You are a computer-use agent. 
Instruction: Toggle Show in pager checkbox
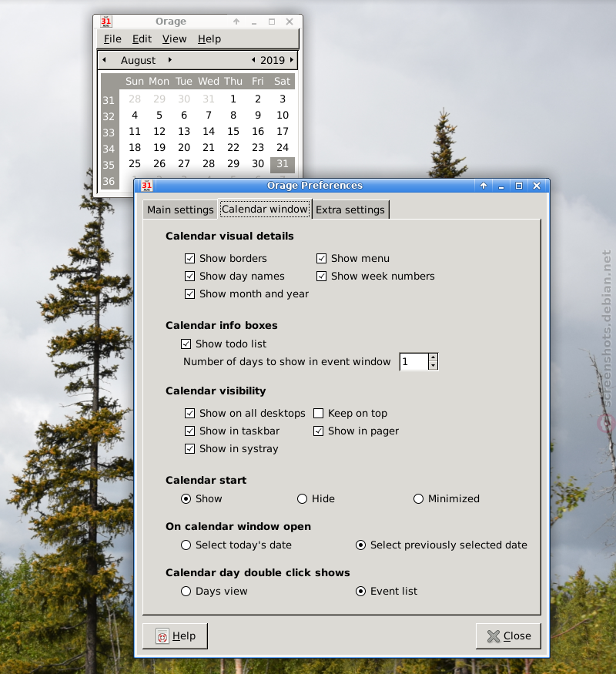(x=318, y=431)
